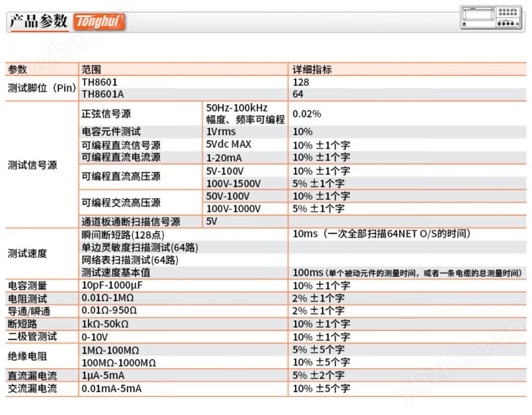Select the 测试速度基本值 cell
This screenshot has width=532, height=415.
(x=116, y=273)
